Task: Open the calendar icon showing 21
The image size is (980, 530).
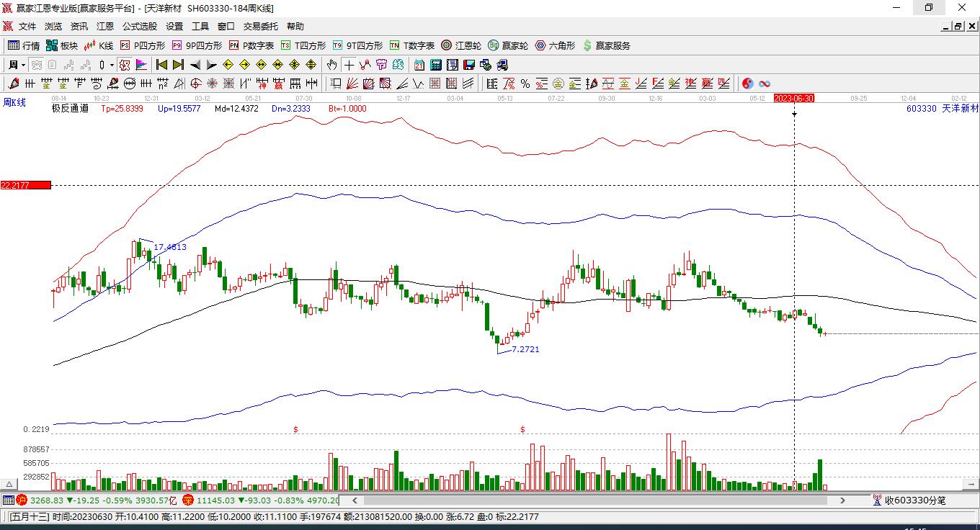Action: [419, 65]
